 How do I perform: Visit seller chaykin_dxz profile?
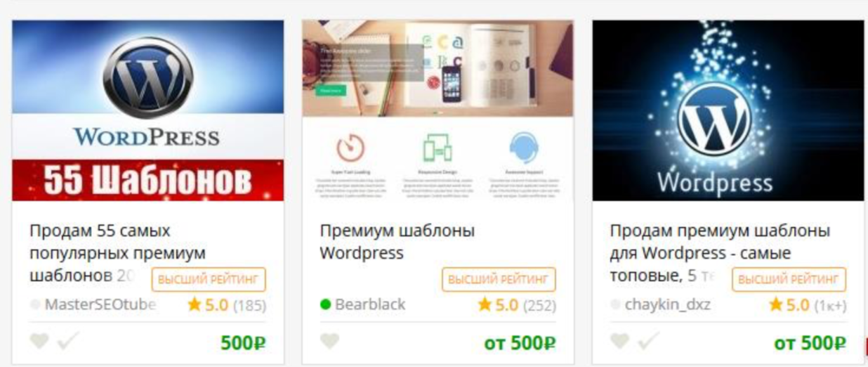pos(668,305)
